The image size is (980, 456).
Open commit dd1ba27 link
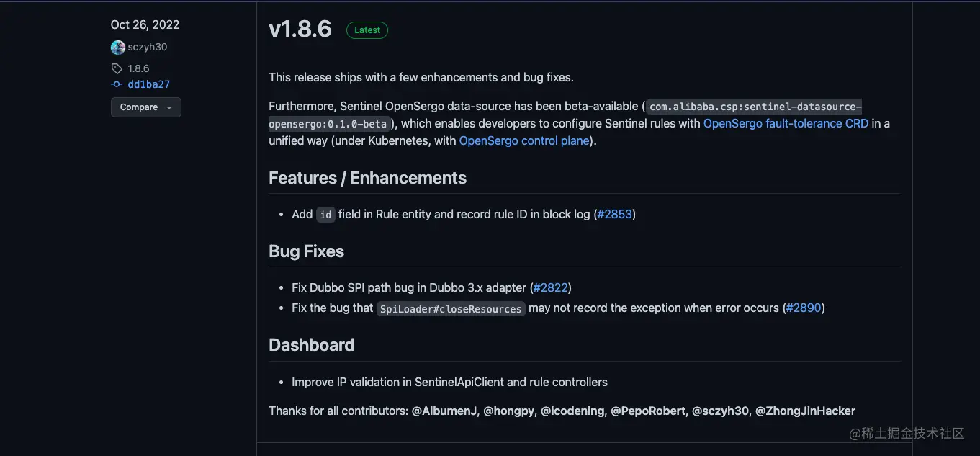point(148,84)
